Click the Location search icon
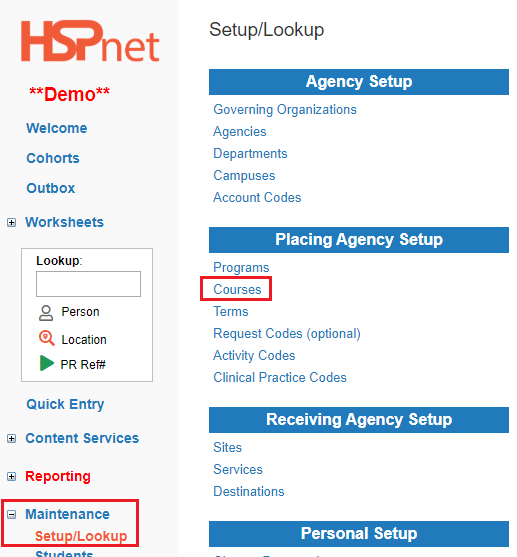517x557 pixels. point(47,338)
